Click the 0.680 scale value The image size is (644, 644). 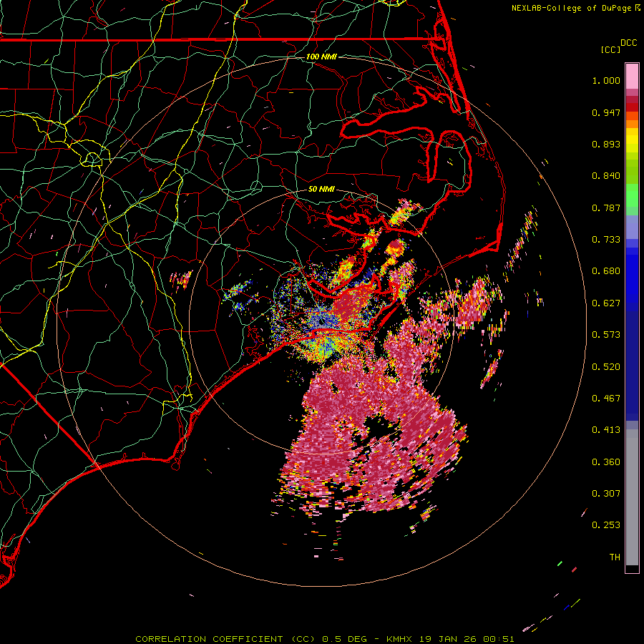606,271
